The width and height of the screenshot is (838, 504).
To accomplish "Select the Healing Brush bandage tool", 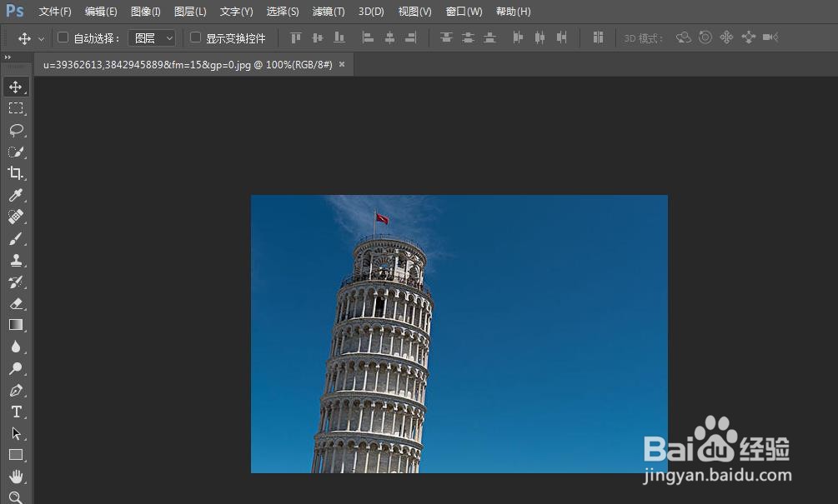I will tap(16, 217).
